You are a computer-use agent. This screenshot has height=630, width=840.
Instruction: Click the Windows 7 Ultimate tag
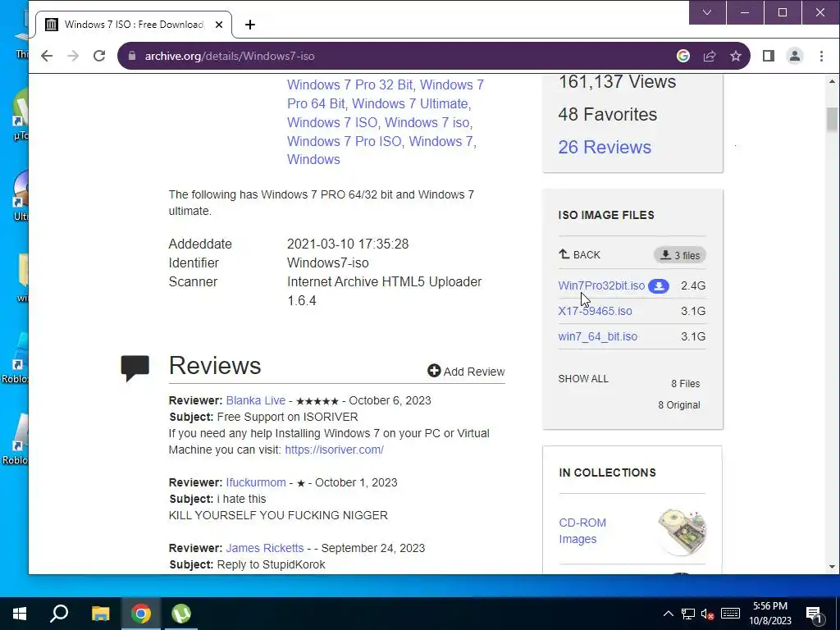(410, 103)
